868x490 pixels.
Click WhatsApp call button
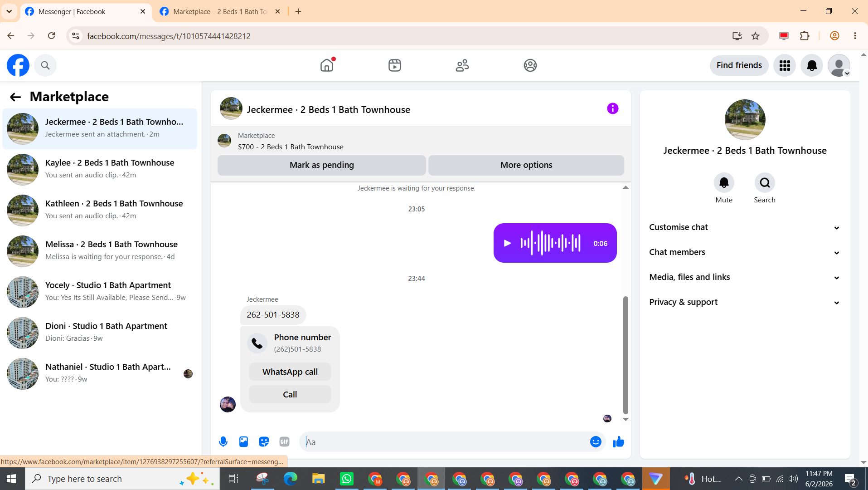click(290, 372)
